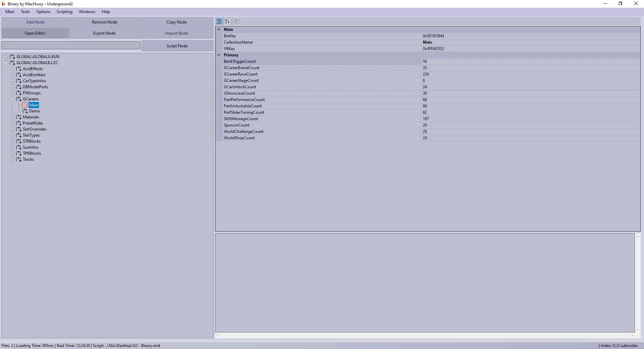Select the PartPerformanceCount property
This screenshot has width=644, height=349.
click(x=244, y=100)
